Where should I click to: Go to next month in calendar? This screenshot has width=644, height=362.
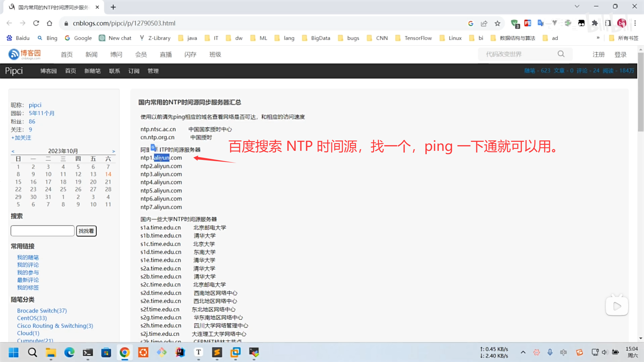(114, 152)
